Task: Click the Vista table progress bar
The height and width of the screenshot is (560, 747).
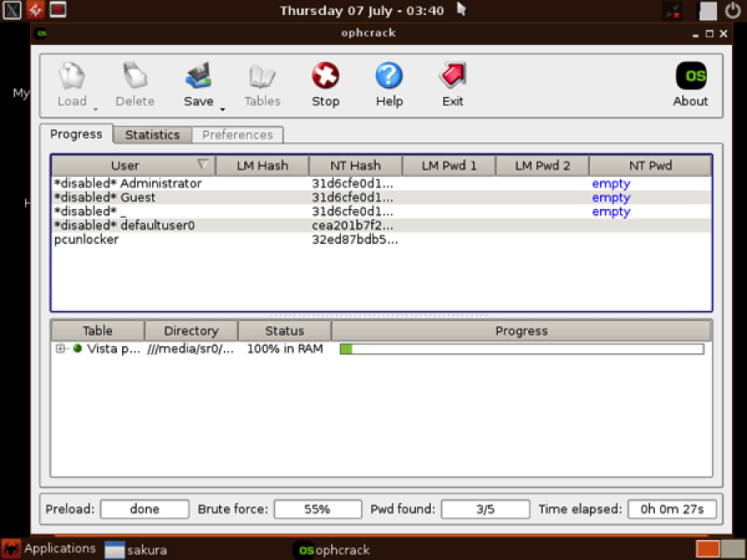Action: [521, 348]
